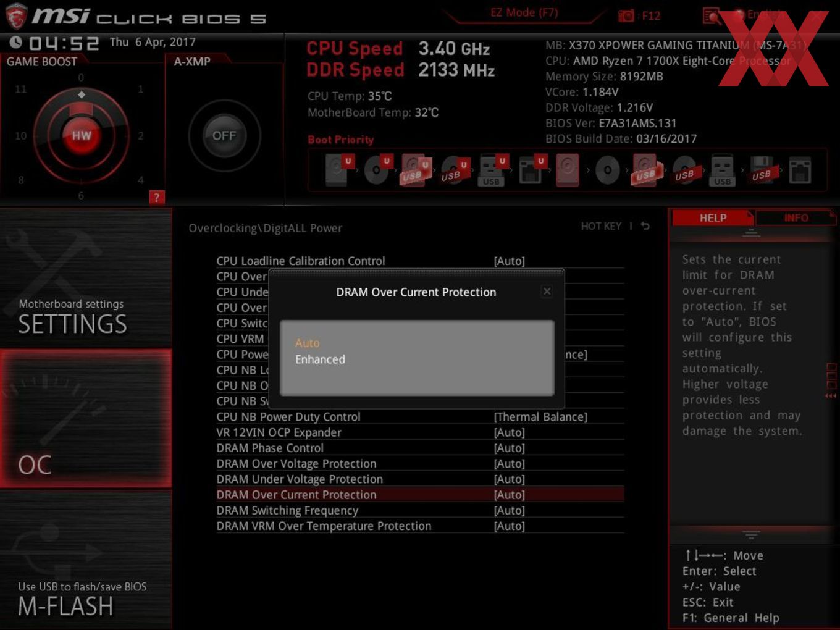Image resolution: width=840 pixels, height=630 pixels.
Task: Click the F12 screenshot camera icon
Action: 626,15
